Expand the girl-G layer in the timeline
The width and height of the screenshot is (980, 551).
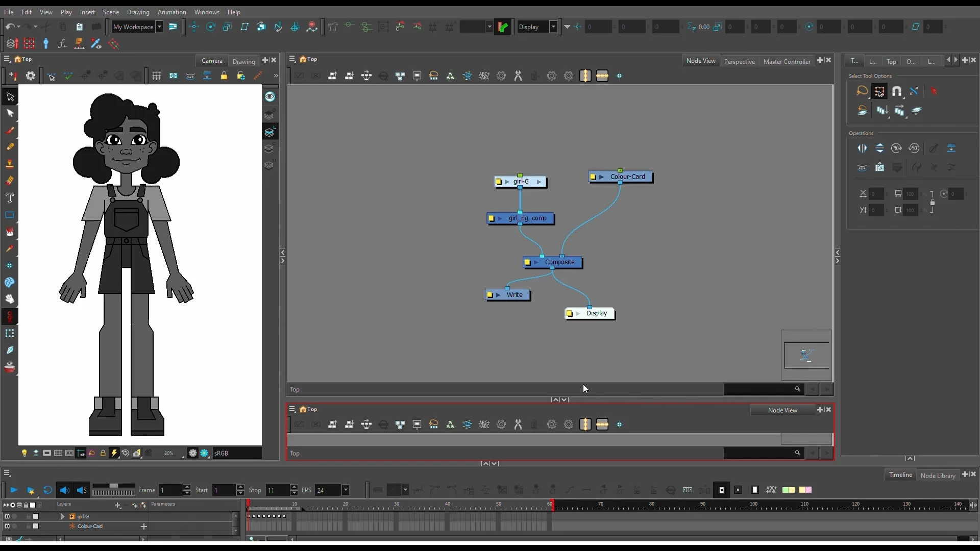(x=63, y=517)
